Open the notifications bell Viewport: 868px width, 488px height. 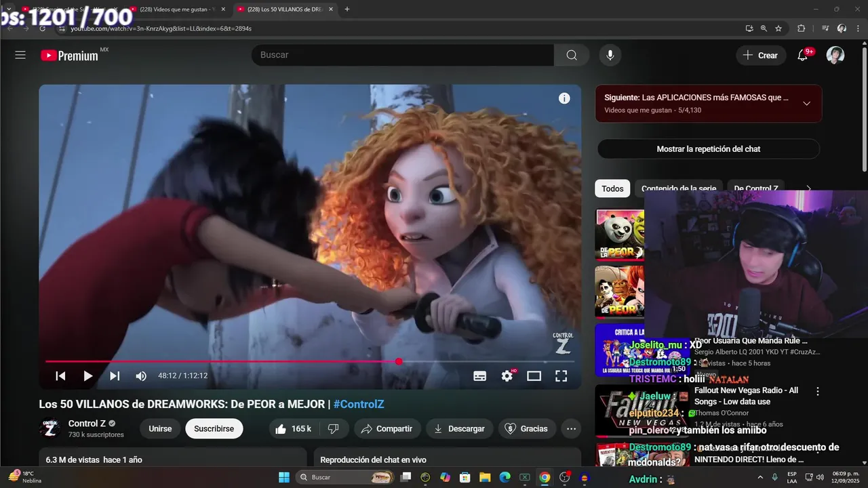[803, 55]
